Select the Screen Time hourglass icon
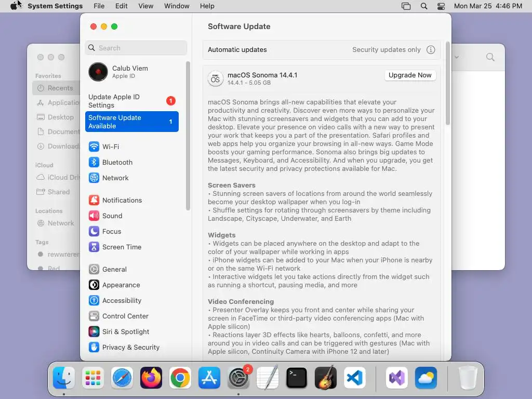This screenshot has height=399, width=532. [94, 247]
